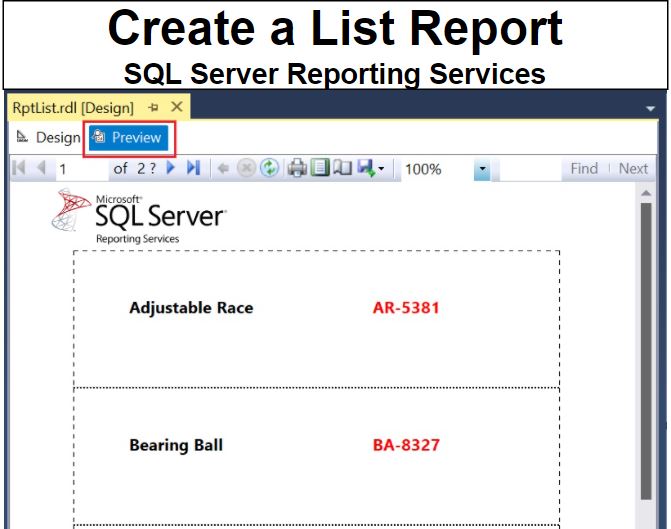This screenshot has width=671, height=529.
Task: Click the find text input field
Action: (530, 169)
